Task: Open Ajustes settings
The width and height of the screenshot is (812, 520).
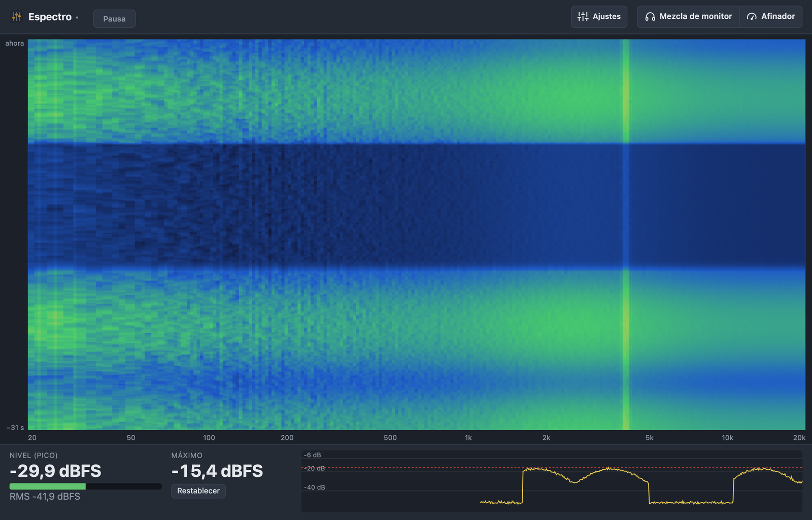Action: tap(599, 17)
